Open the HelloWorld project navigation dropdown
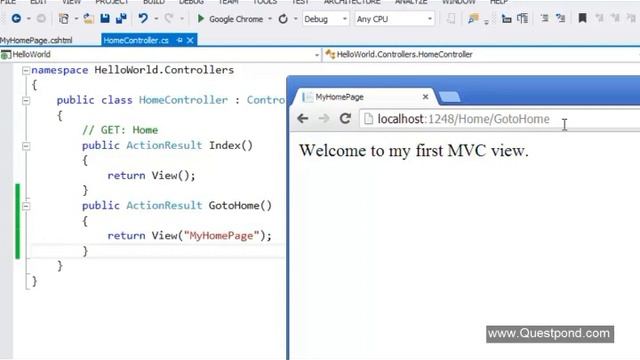The height and width of the screenshot is (360, 640). coord(317,55)
